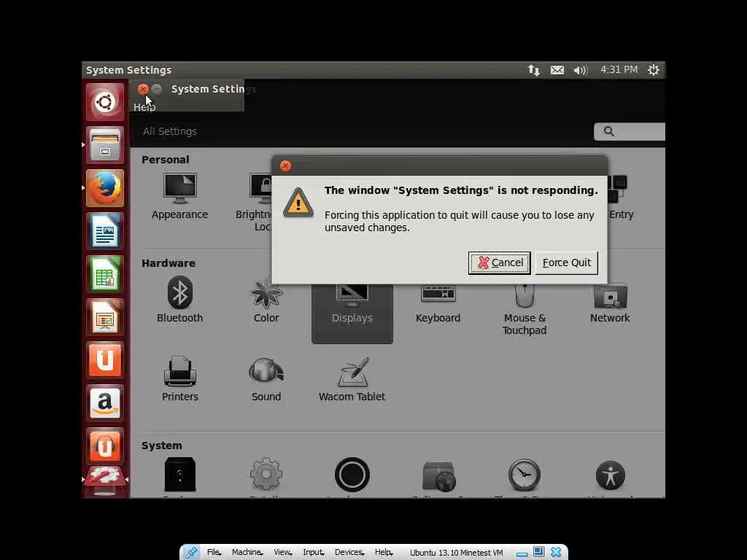747x560 pixels.
Task: Open the VirtualBox Input menu
Action: click(x=313, y=553)
